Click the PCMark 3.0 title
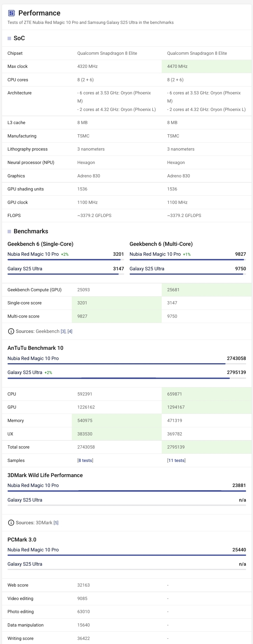This screenshot has width=253, height=644. [22, 540]
